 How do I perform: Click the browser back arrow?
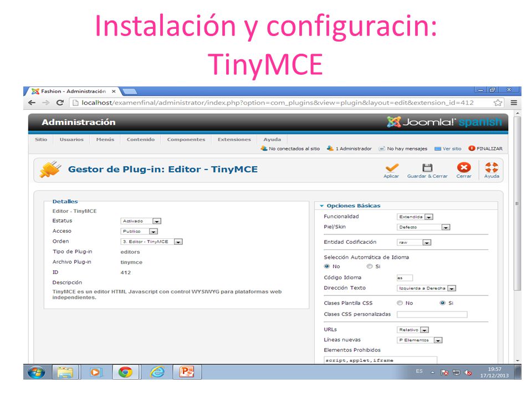coord(32,103)
